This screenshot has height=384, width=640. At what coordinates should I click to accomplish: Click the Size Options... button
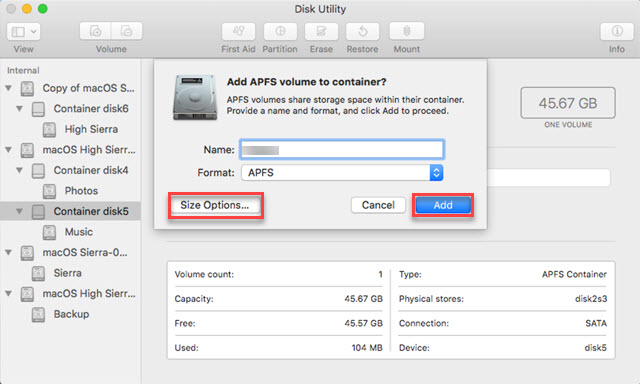(215, 205)
